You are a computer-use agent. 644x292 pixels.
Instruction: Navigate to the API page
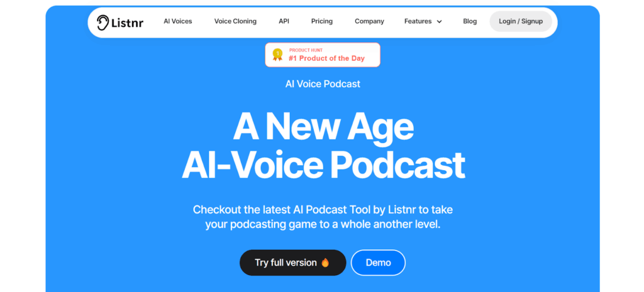tap(284, 21)
